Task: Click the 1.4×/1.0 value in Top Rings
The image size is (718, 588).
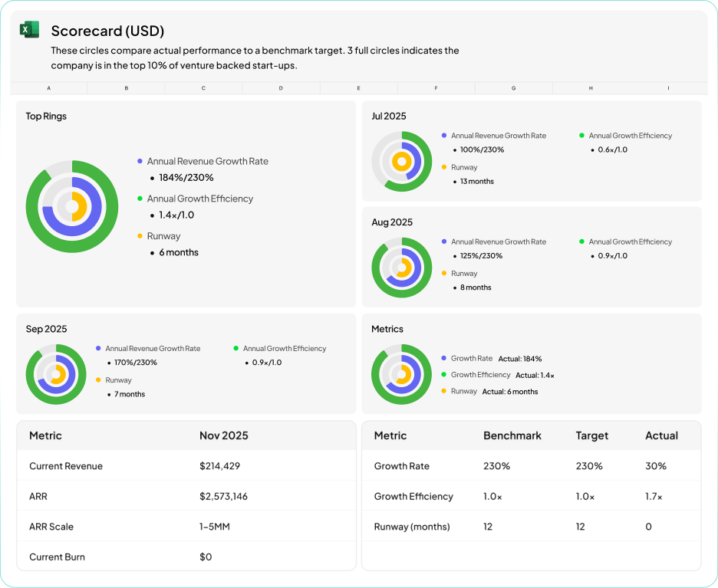Action: [x=176, y=215]
